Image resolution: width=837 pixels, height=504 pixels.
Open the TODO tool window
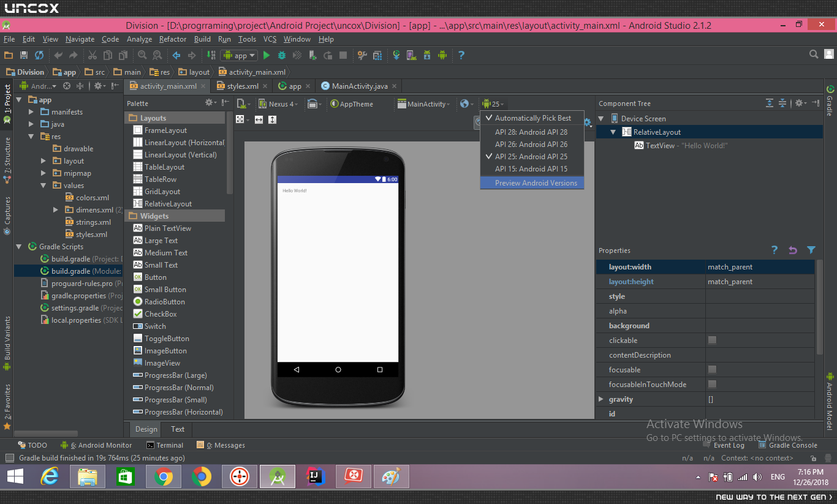pyautogui.click(x=32, y=445)
